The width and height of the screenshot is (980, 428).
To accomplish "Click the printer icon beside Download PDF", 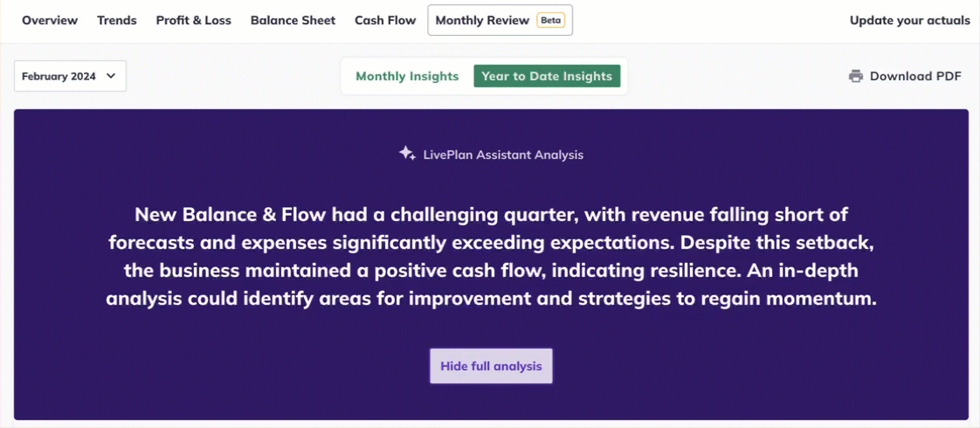I will pos(856,76).
